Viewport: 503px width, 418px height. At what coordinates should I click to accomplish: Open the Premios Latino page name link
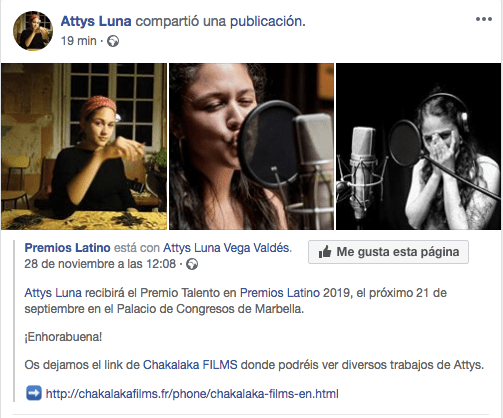pos(67,248)
